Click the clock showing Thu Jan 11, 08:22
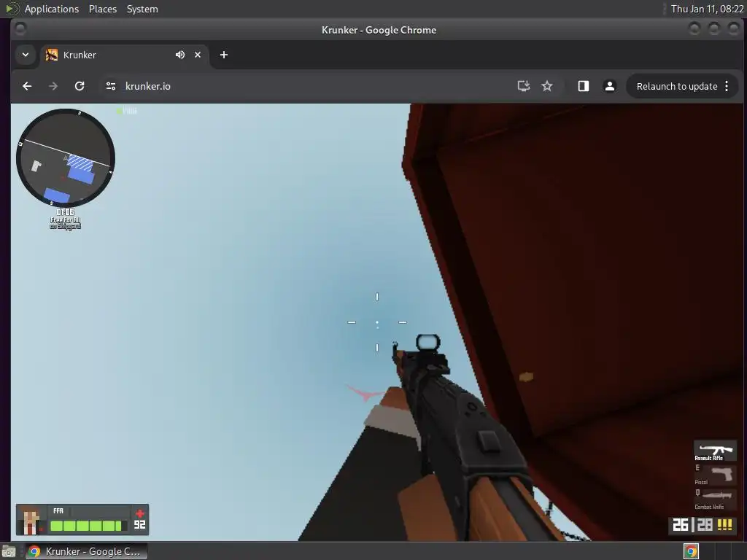 [x=707, y=9]
